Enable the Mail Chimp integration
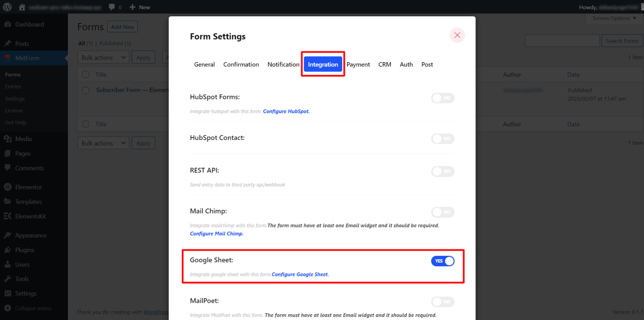The height and width of the screenshot is (320, 644). (443, 212)
